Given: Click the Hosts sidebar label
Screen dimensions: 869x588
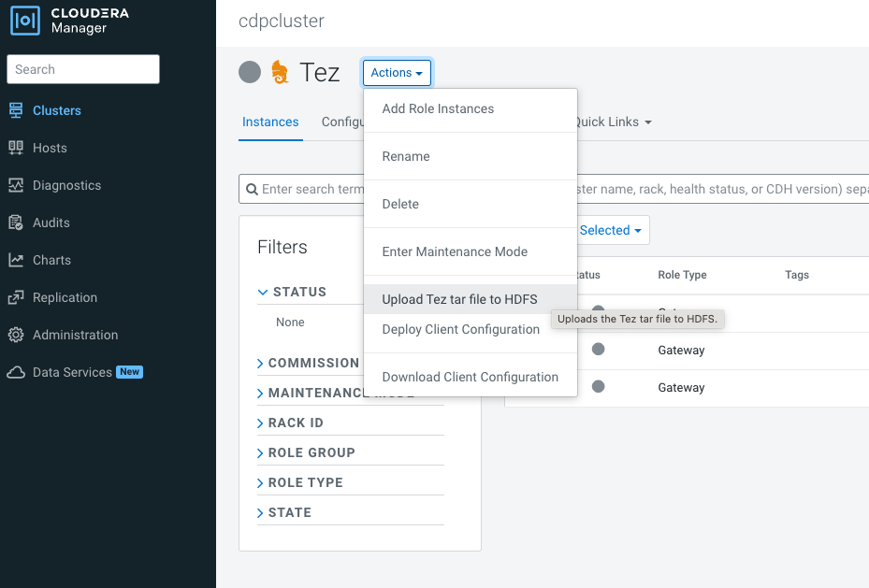Looking at the screenshot, I should (50, 148).
